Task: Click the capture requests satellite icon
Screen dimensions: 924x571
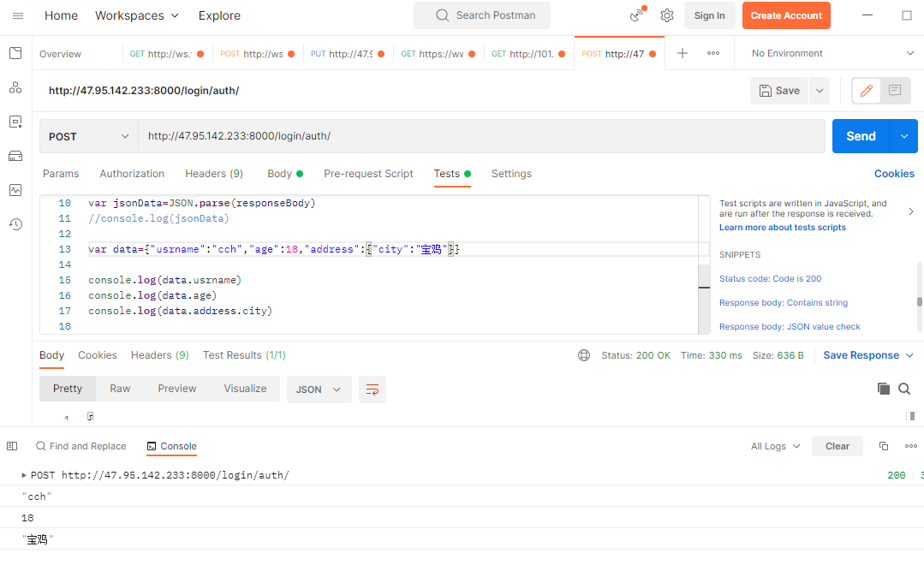Action: pyautogui.click(x=637, y=15)
